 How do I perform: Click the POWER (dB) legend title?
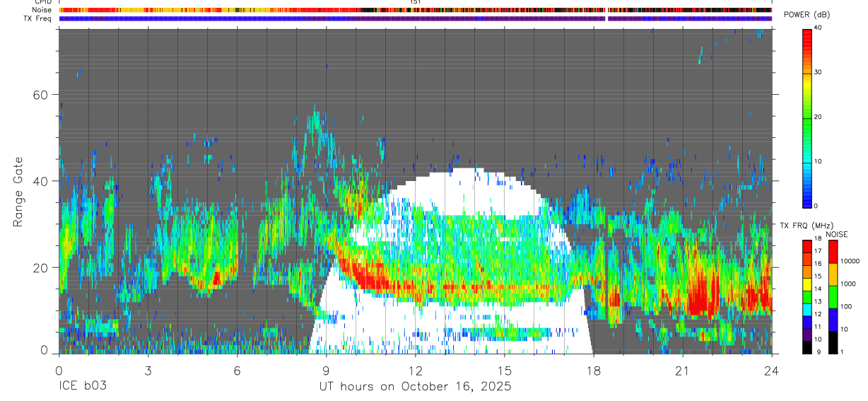(807, 15)
